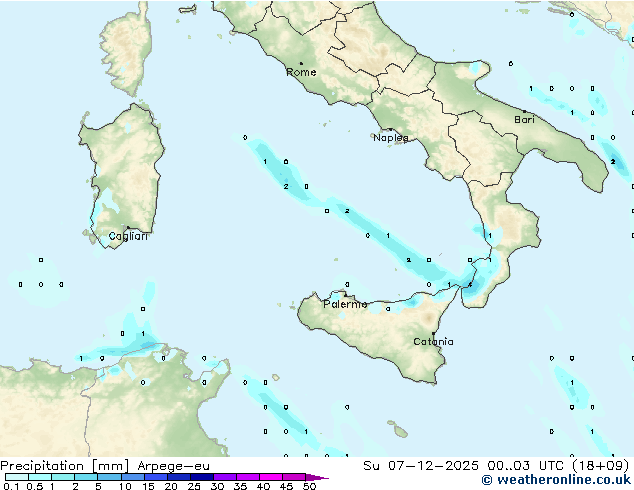This screenshot has height=490, width=634.
Task: Select the Catania city label
Action: [433, 342]
